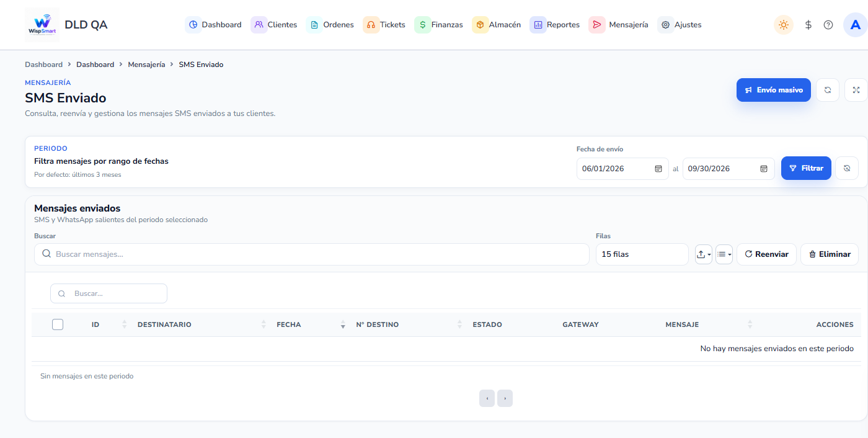Click 'Sin mensajes en este periodo' footer text

pos(87,376)
